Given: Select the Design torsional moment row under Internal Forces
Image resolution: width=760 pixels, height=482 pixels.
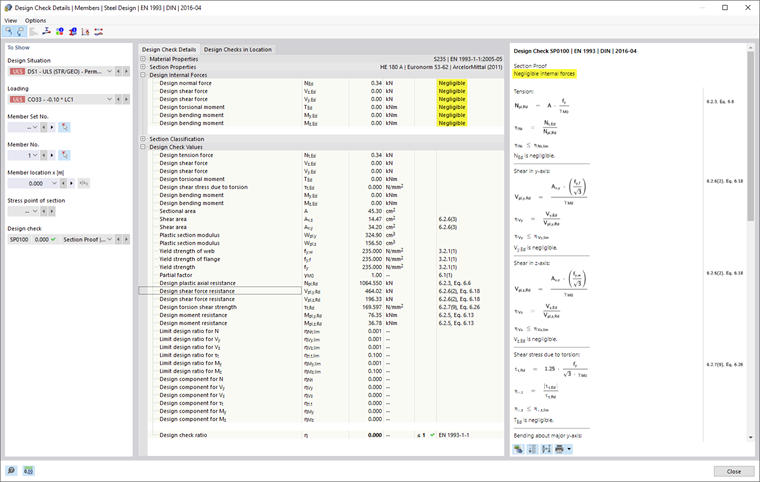Looking at the screenshot, I should click(x=321, y=107).
